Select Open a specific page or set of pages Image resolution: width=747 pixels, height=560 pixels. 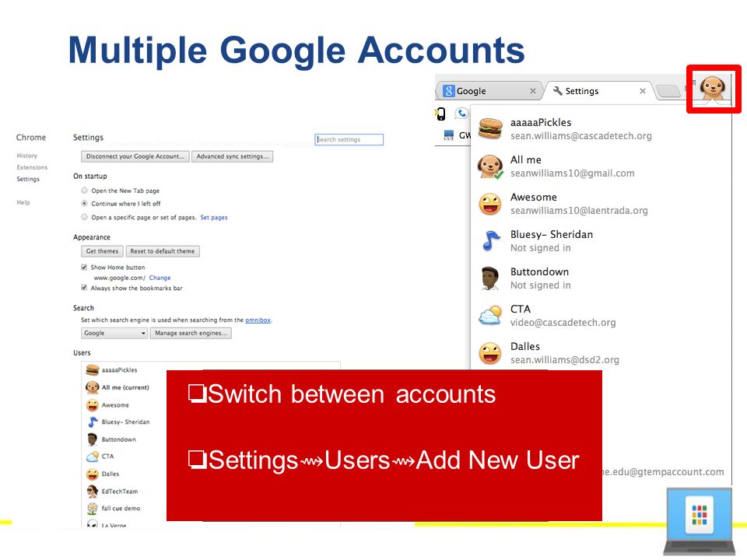84,217
